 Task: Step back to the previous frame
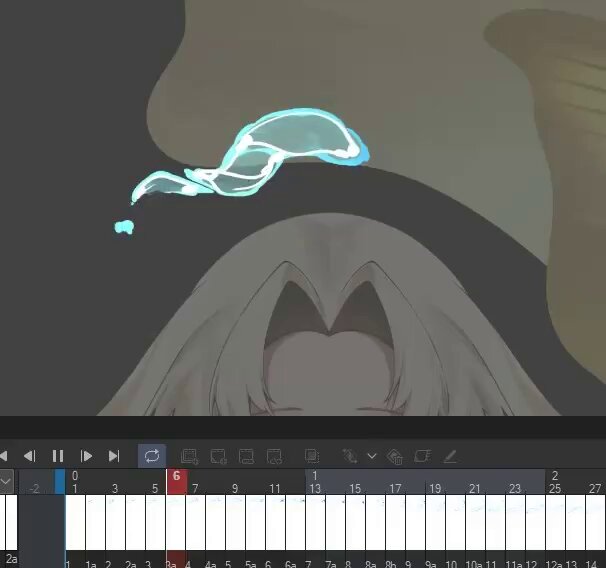click(30, 456)
